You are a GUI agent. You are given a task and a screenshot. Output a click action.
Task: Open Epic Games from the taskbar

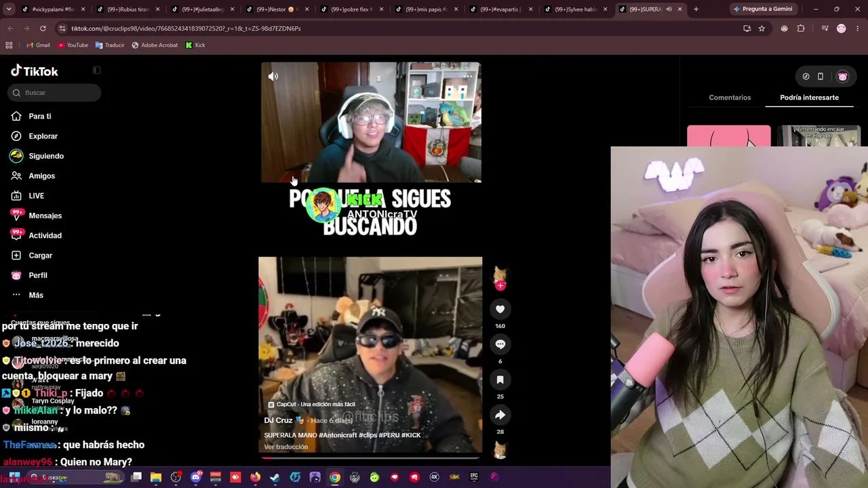474,477
